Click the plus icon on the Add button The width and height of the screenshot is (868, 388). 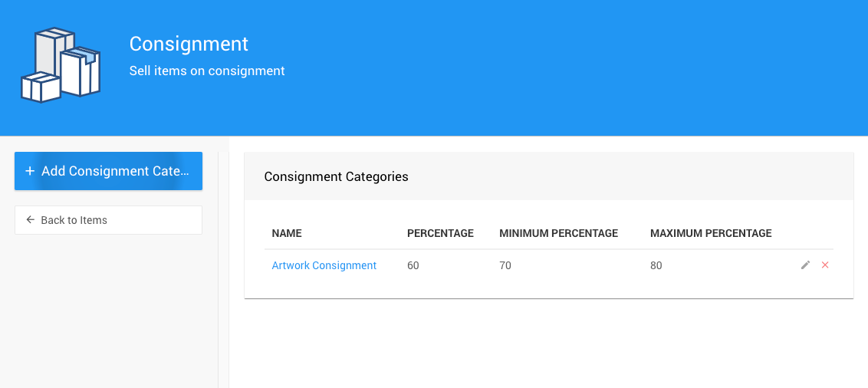pyautogui.click(x=30, y=171)
